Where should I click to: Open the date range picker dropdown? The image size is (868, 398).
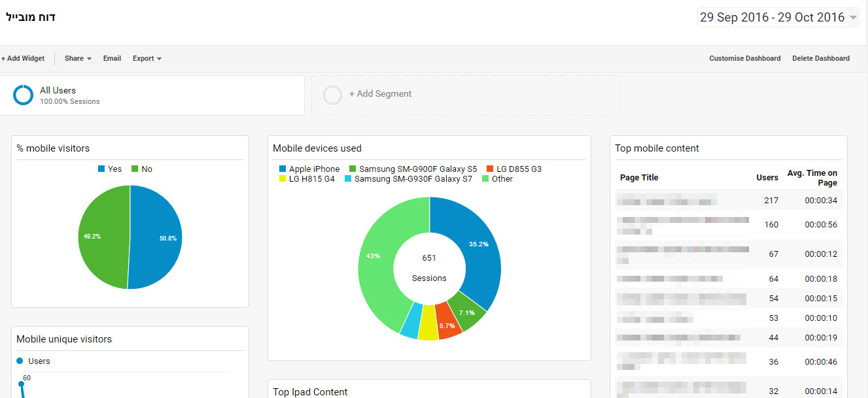point(778,18)
